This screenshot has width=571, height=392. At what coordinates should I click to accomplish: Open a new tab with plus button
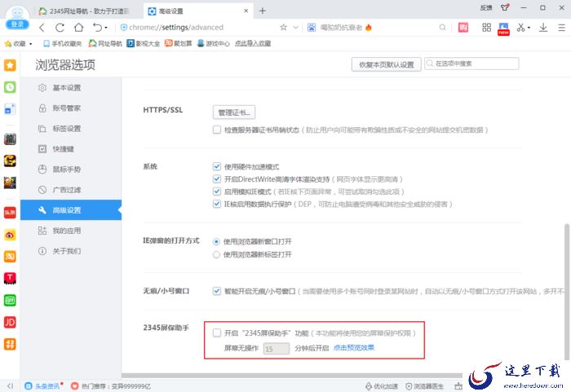[x=262, y=11]
